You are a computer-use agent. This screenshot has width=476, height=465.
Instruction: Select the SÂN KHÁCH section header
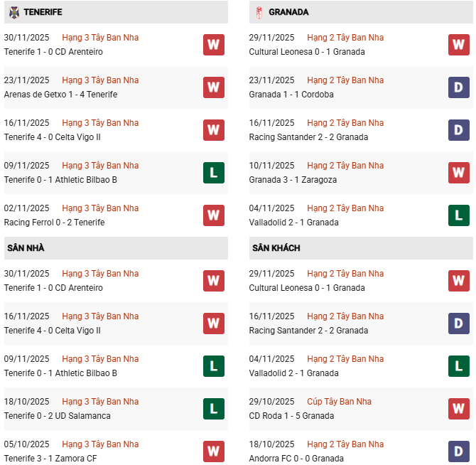pos(276,248)
